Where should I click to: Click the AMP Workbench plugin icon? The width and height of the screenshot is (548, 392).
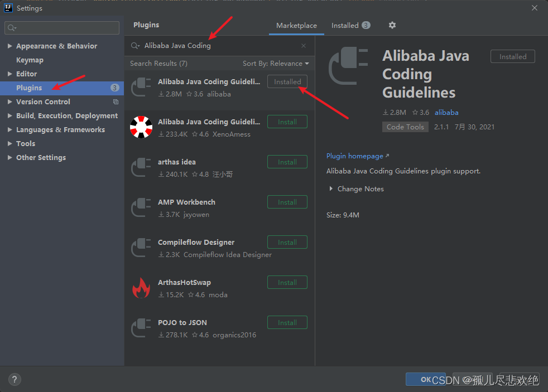click(x=141, y=207)
